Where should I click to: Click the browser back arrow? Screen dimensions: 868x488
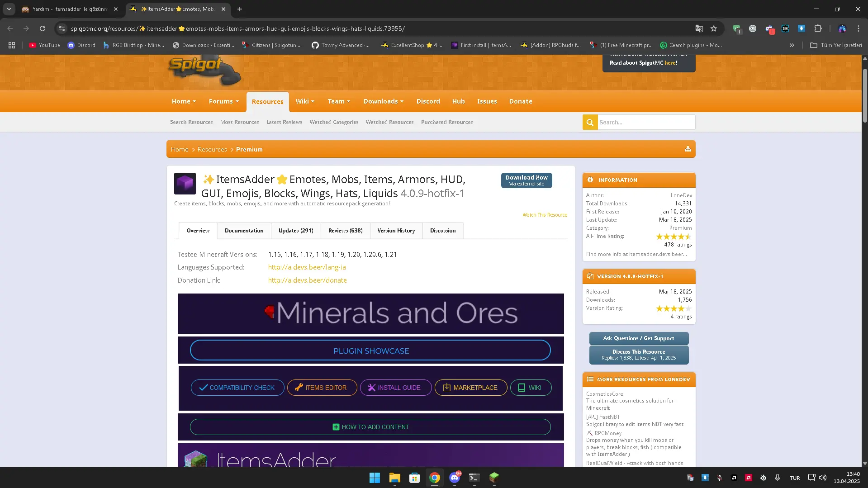pyautogui.click(x=10, y=28)
